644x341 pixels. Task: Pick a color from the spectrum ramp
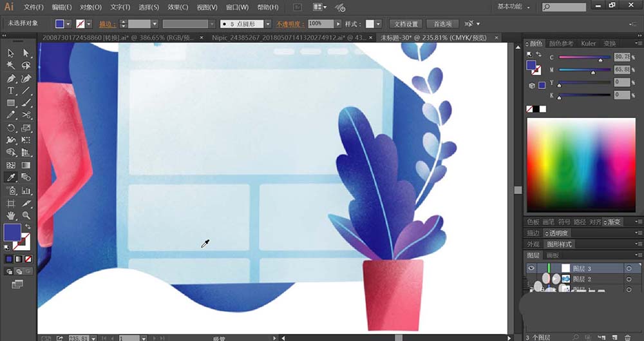pos(581,164)
